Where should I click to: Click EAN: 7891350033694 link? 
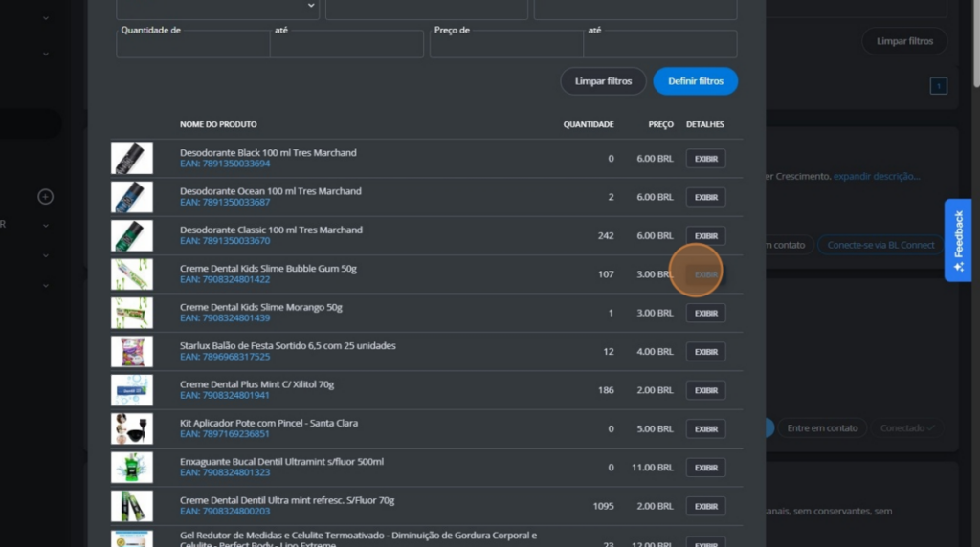pos(225,164)
